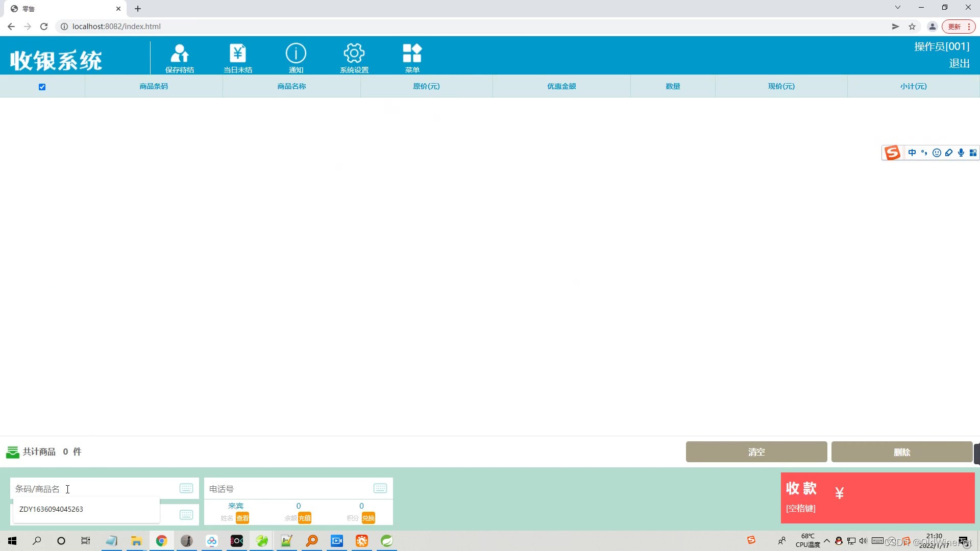Open Chrome from the Windows taskbar
The image size is (980, 551).
(161, 541)
